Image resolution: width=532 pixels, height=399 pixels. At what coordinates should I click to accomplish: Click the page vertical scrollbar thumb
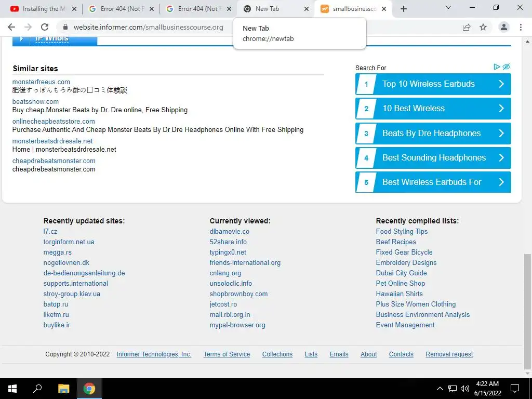(528, 312)
